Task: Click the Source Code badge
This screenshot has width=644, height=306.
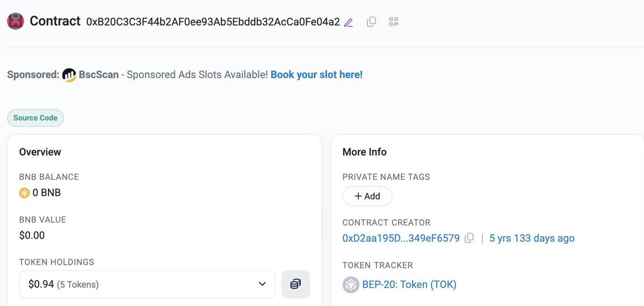Action: coord(35,118)
